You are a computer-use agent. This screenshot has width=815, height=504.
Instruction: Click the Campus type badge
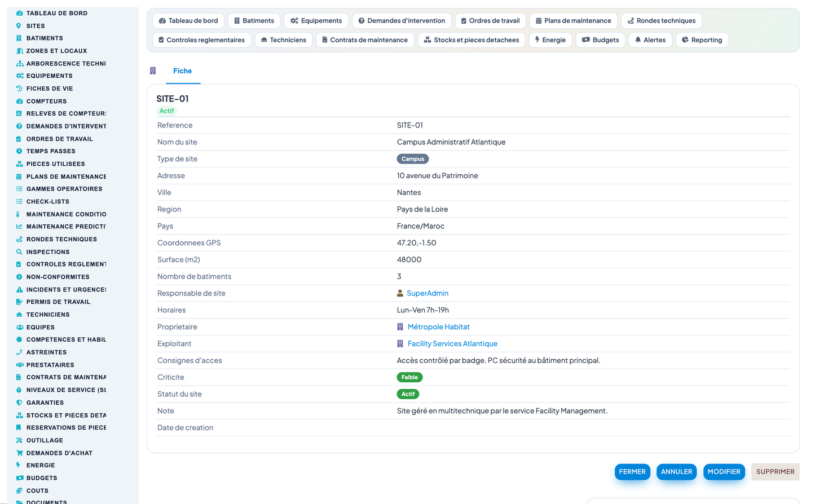pyautogui.click(x=413, y=159)
